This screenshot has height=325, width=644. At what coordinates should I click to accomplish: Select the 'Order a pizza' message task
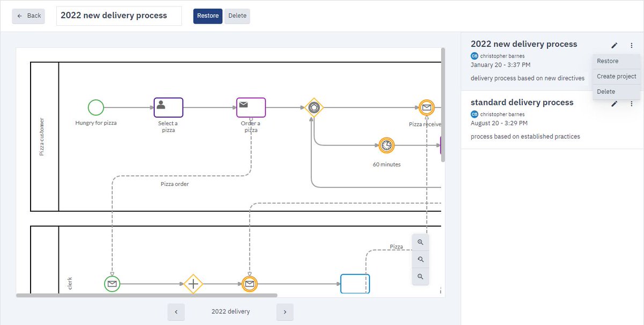pyautogui.click(x=251, y=107)
